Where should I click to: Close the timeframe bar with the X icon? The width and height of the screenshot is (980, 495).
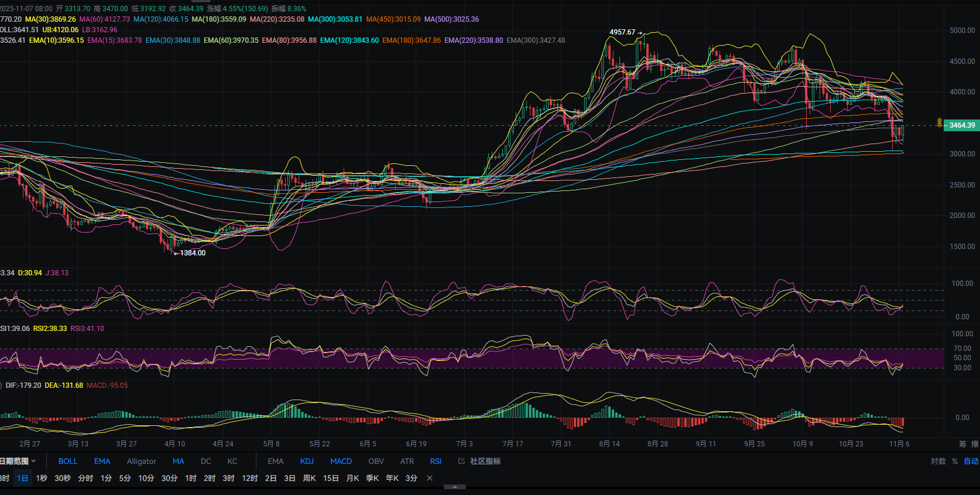click(x=430, y=478)
